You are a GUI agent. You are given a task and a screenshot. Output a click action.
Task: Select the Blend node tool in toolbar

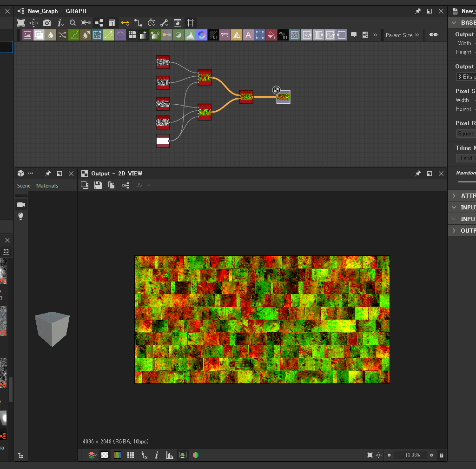39,35
